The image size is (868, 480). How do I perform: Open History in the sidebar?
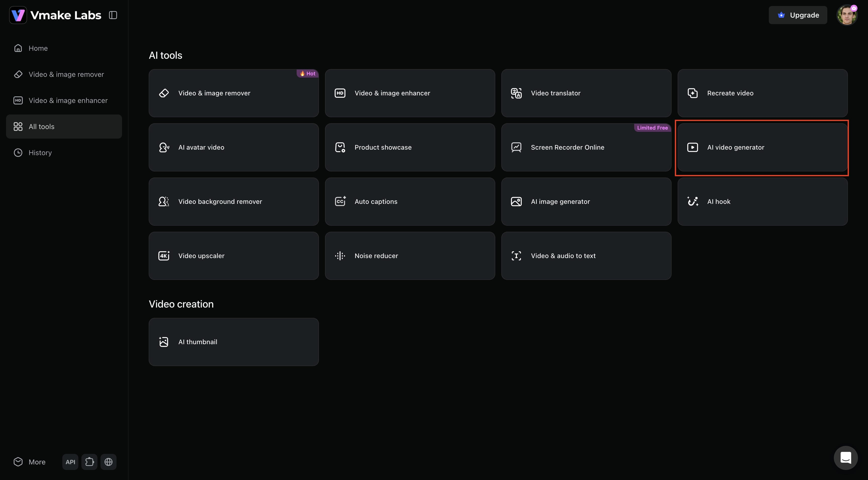pyautogui.click(x=64, y=153)
